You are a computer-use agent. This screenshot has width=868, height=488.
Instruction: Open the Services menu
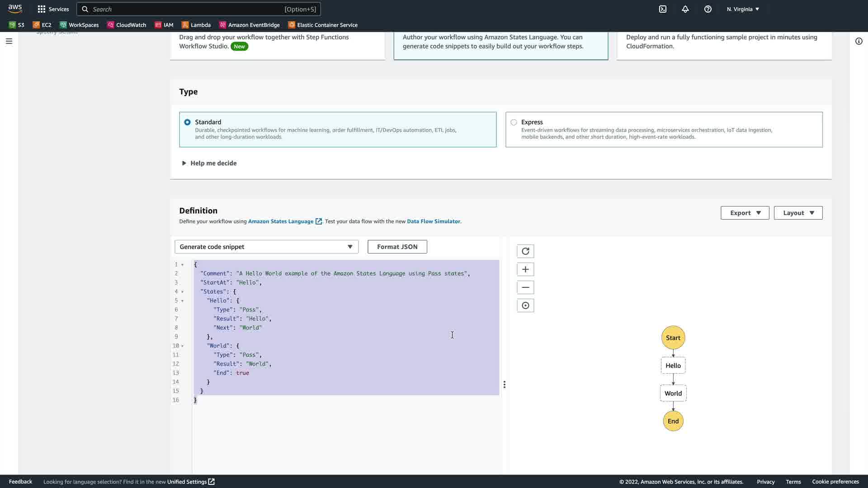tap(53, 9)
